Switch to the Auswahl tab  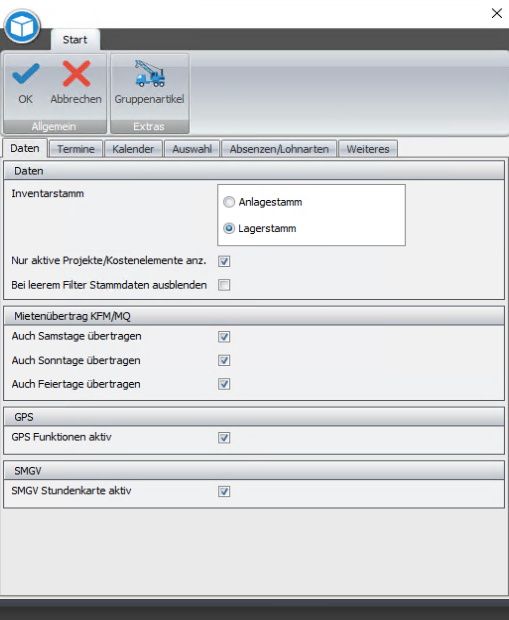coord(192,149)
